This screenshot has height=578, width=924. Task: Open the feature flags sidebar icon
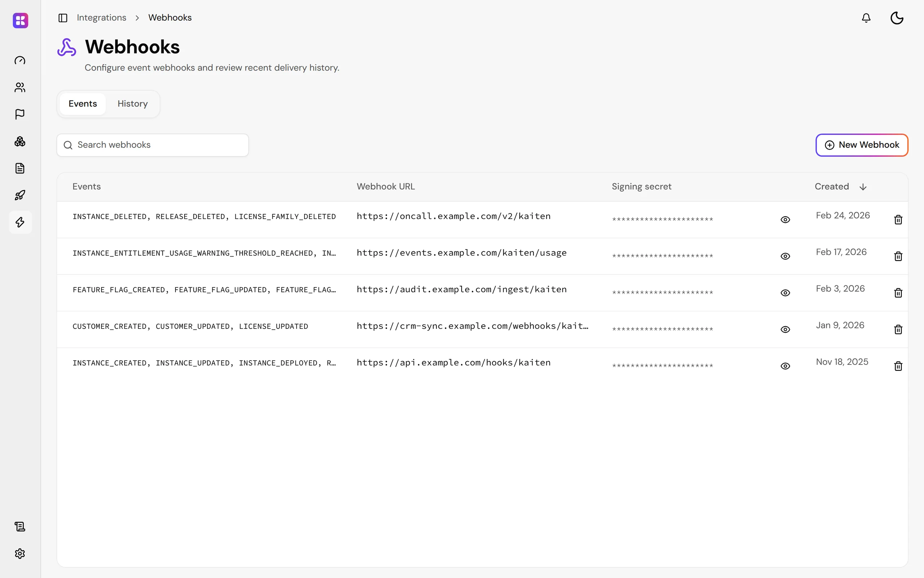[20, 114]
